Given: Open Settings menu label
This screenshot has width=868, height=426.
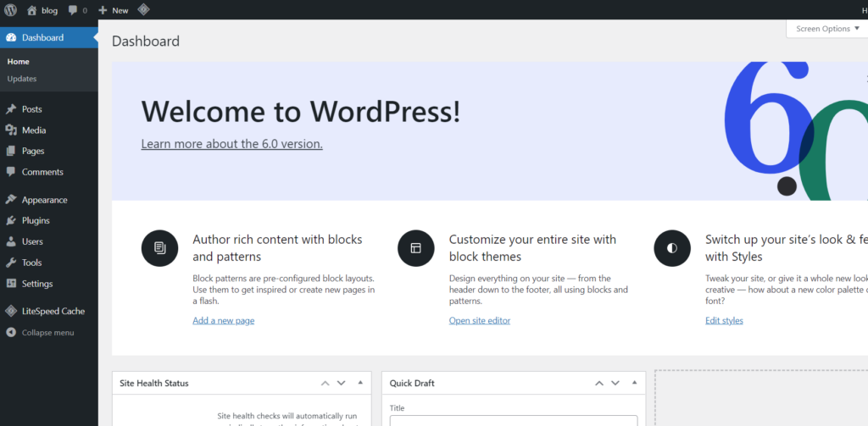Looking at the screenshot, I should pyautogui.click(x=37, y=284).
